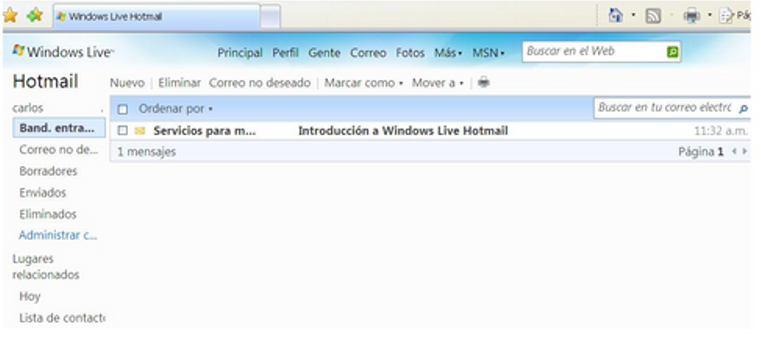Expand the MSN menu
Viewport: 761px width, 364px height.
point(488,52)
